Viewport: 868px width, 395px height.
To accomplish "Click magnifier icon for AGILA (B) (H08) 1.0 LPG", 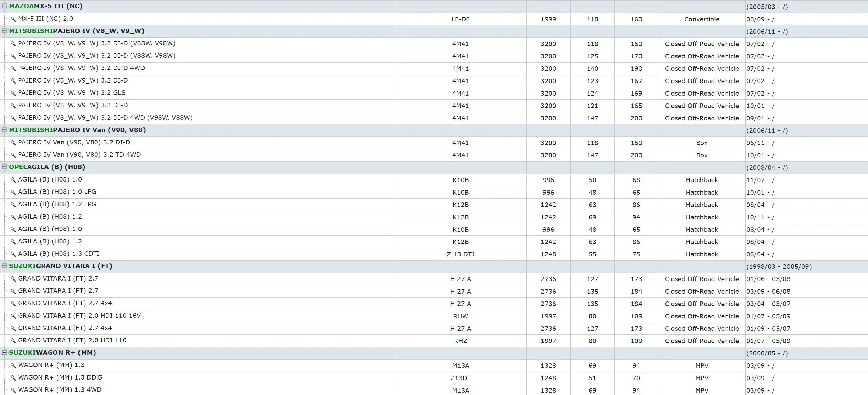I will (x=13, y=192).
